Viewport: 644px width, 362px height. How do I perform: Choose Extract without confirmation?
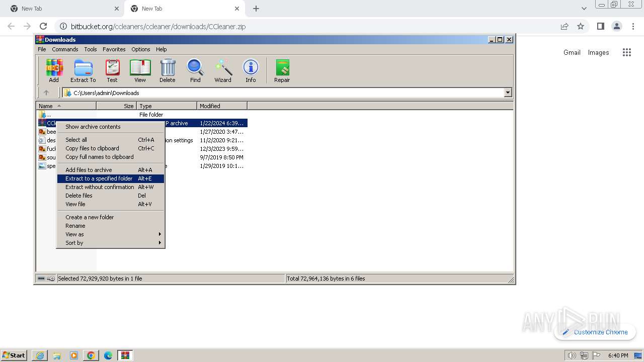click(111, 187)
